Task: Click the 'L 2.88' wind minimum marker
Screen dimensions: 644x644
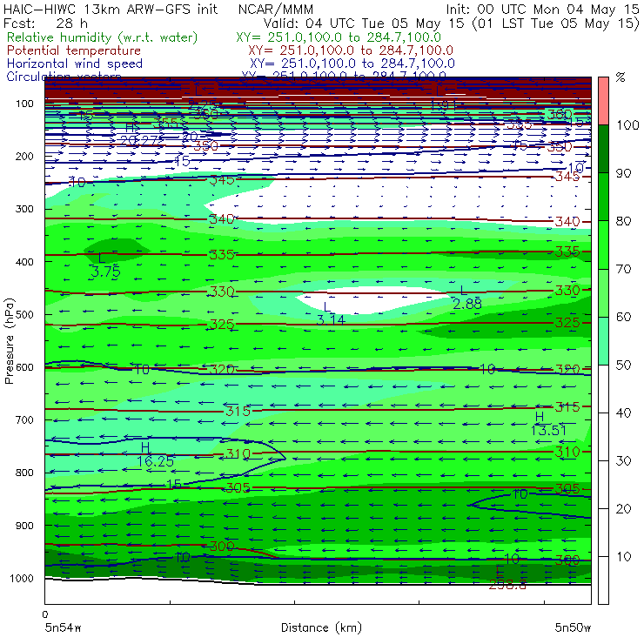Action: tap(467, 298)
